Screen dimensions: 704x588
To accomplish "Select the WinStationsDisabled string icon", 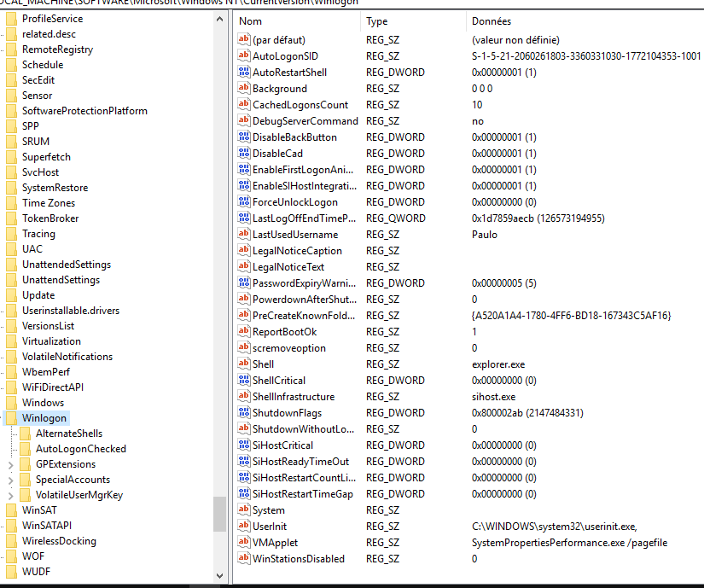I will click(x=244, y=558).
